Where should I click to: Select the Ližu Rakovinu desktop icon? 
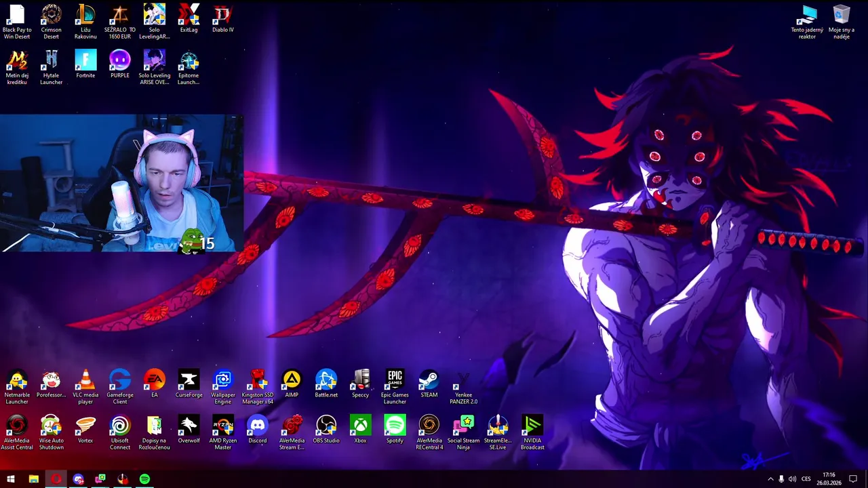85,21
